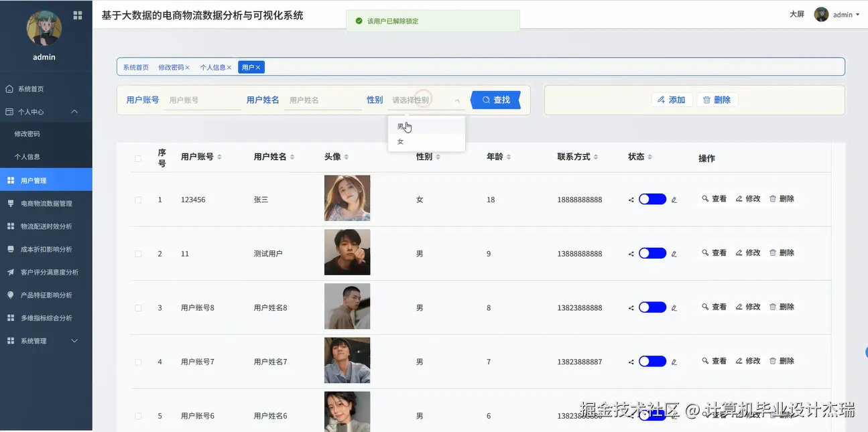Open the admin dropdown caret at top right
Image resolution: width=868 pixels, height=432 pixels.
(857, 15)
